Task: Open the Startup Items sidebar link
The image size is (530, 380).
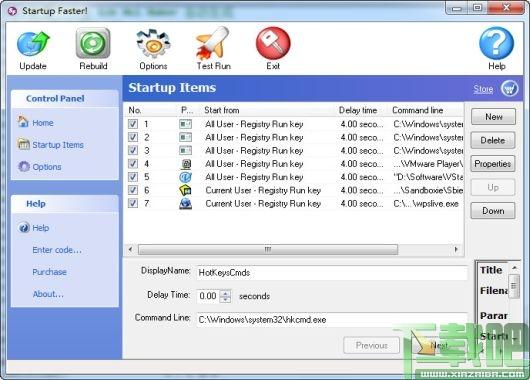Action: coord(58,145)
